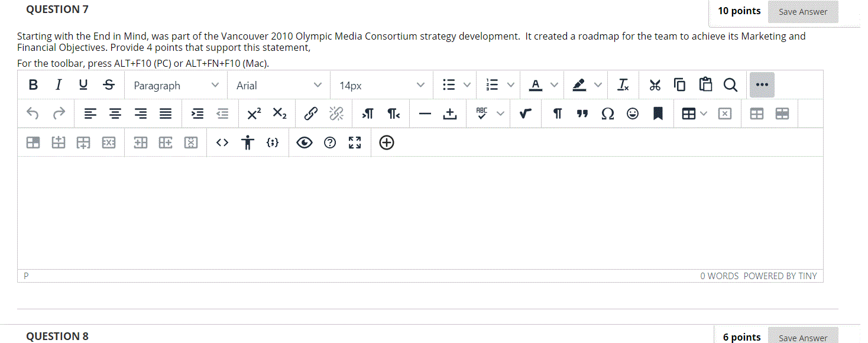This screenshot has width=868, height=343.
Task: Toggle superscript formatting
Action: tap(255, 114)
